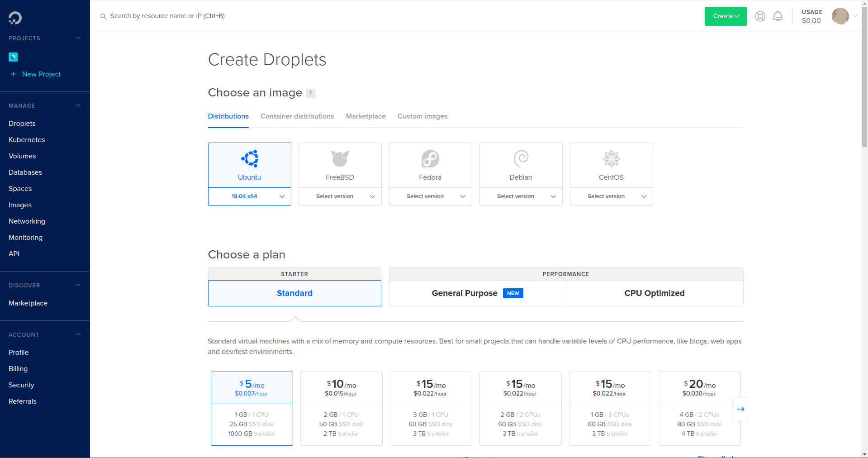Select the Ubuntu distribution icon
This screenshot has height=458, width=868.
250,158
